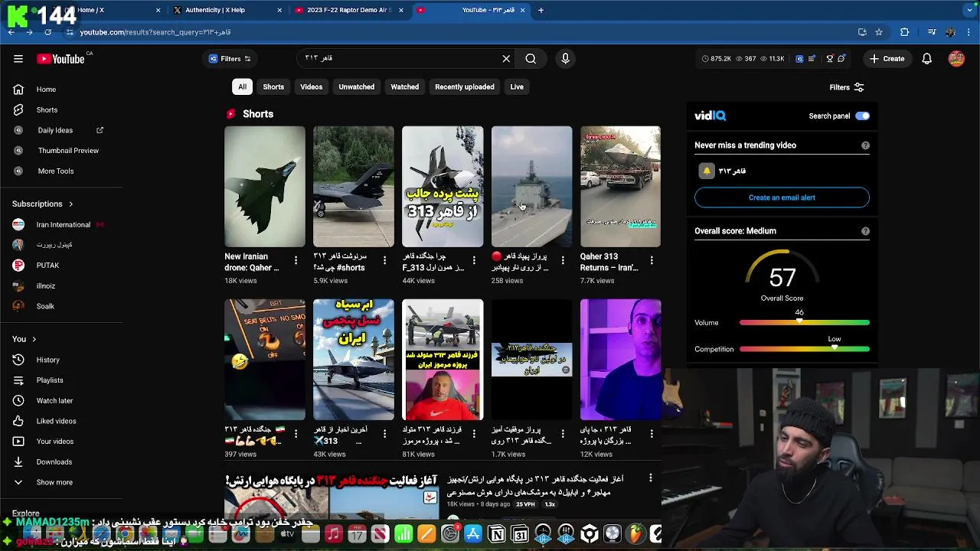
Task: Expand the Subscriptions section chevron
Action: [x=70, y=204]
